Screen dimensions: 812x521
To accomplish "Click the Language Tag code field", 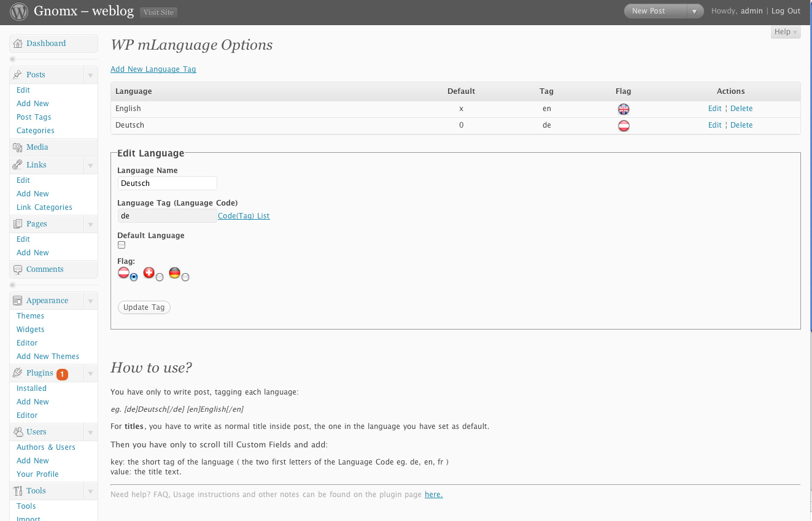I will coord(167,216).
